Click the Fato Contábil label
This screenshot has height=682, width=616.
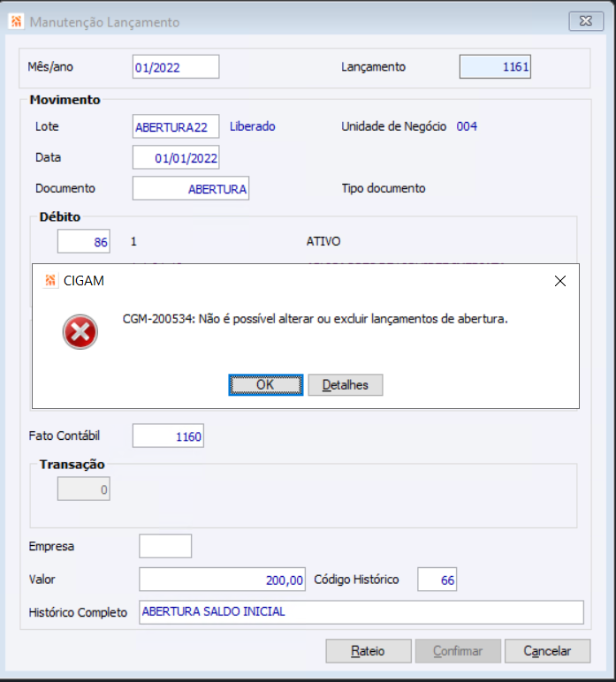tap(65, 436)
